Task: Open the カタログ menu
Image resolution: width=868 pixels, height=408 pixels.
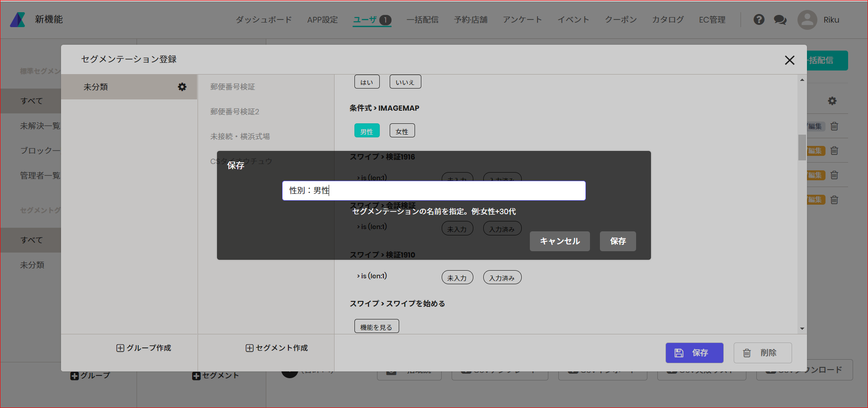Action: (668, 20)
